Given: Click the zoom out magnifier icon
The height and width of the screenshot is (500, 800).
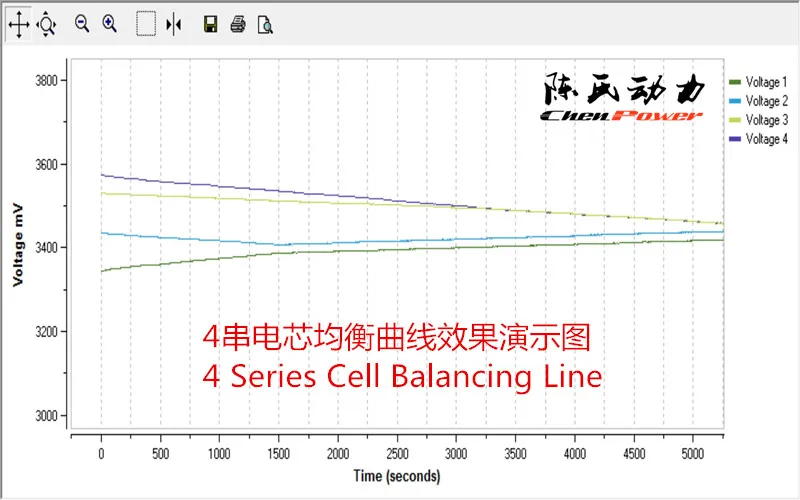Looking at the screenshot, I should pyautogui.click(x=82, y=23).
